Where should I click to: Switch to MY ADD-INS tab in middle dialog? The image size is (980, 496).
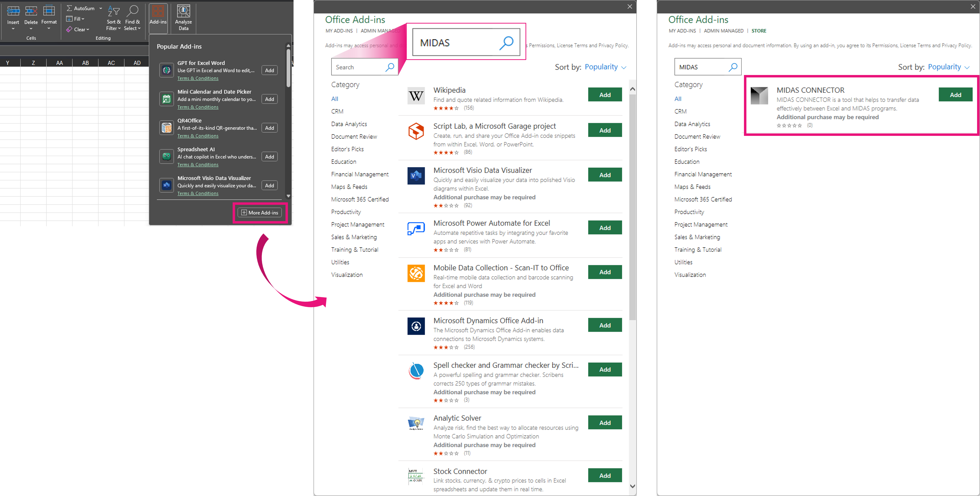pyautogui.click(x=339, y=31)
